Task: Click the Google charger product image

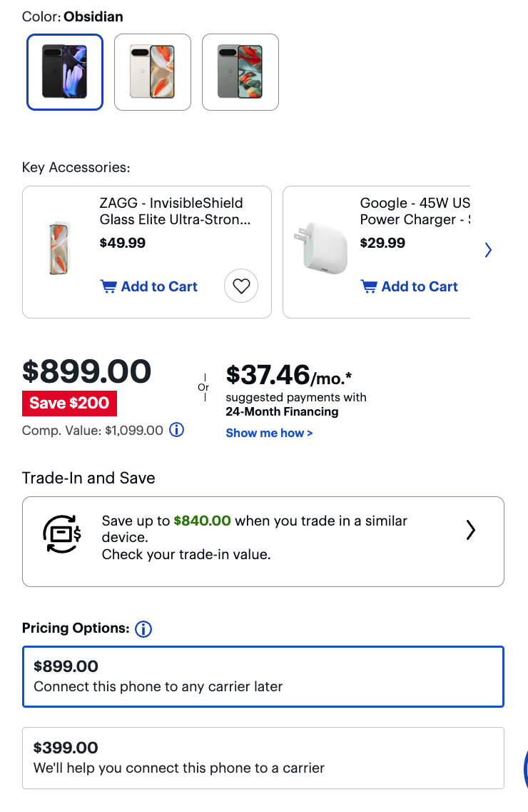Action: 320,249
